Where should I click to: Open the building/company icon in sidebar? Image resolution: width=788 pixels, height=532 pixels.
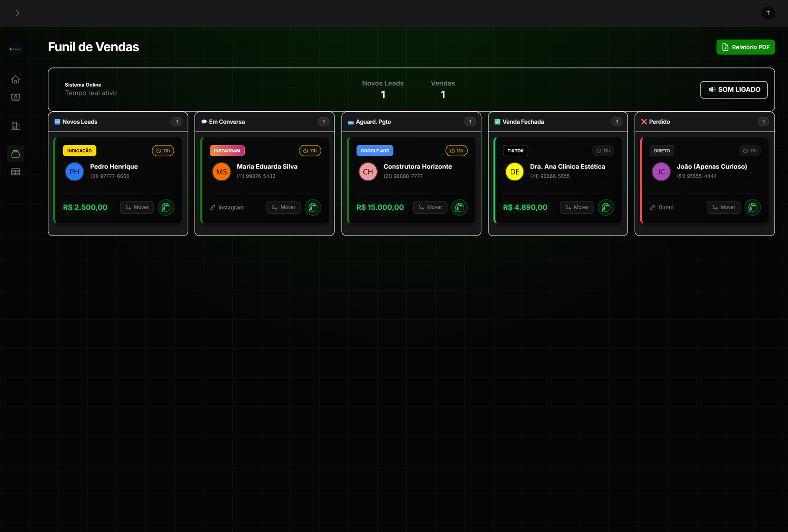tap(15, 126)
